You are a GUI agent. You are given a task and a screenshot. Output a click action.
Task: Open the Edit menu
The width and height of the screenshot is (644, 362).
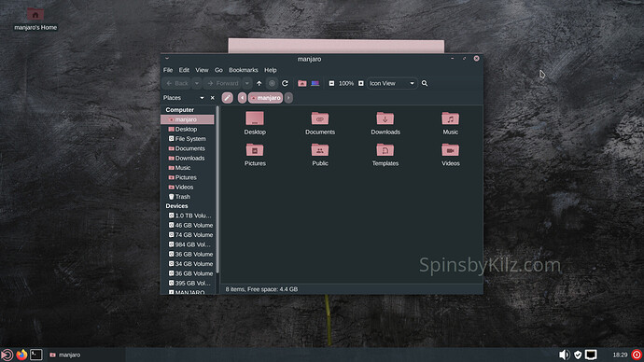pos(184,70)
